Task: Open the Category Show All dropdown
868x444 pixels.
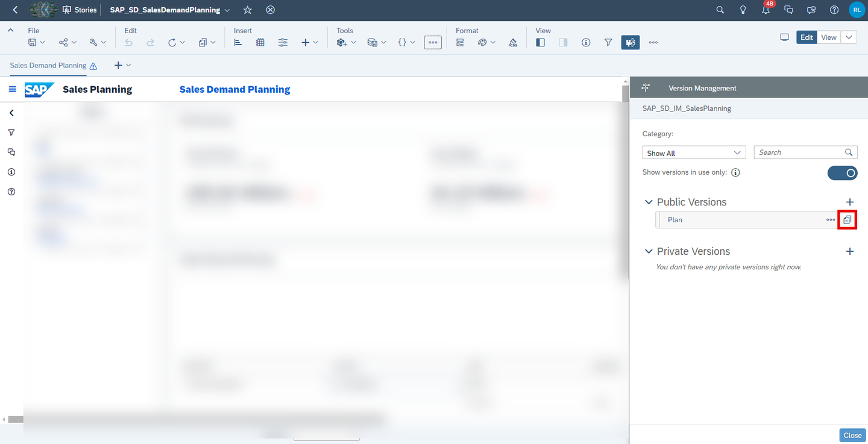Action: [694, 153]
